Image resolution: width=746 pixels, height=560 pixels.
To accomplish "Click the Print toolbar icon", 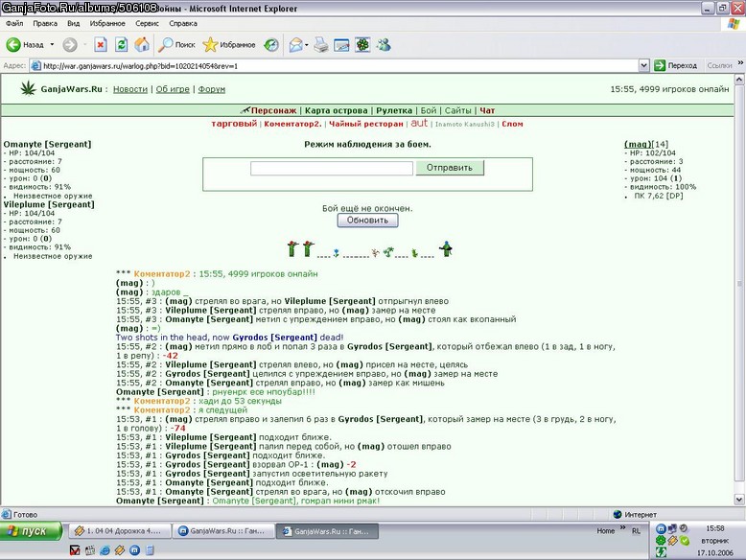I will point(320,45).
